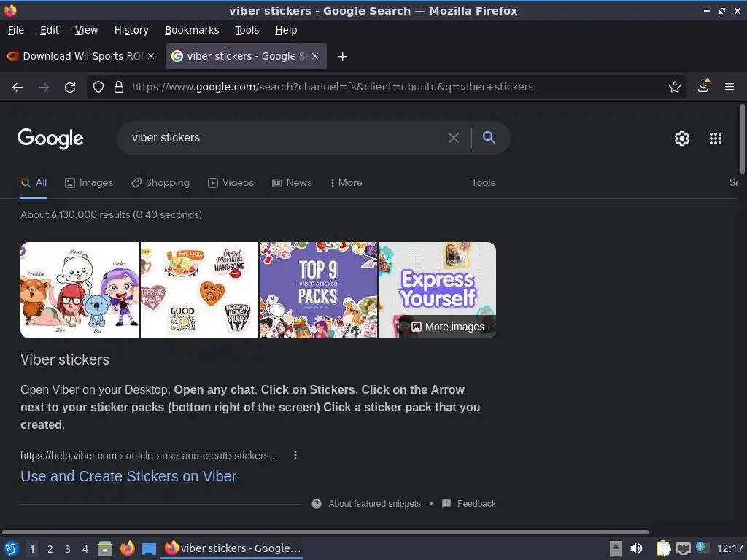Screen dimensions: 747x560
Task: Open the file manager in the taskbar
Action: pos(105,548)
